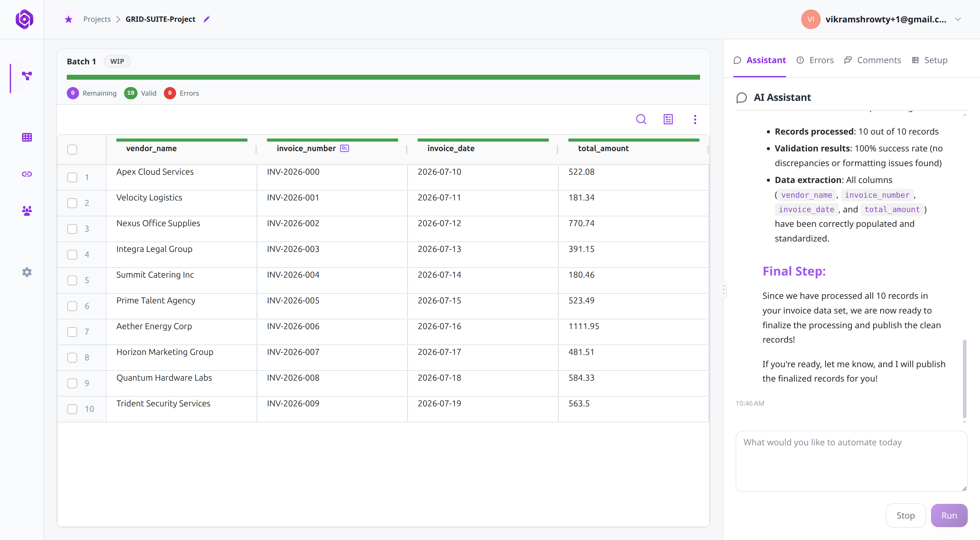Switch to the Errors tab
Screen dimensions: 980x540
pyautogui.click(x=815, y=60)
